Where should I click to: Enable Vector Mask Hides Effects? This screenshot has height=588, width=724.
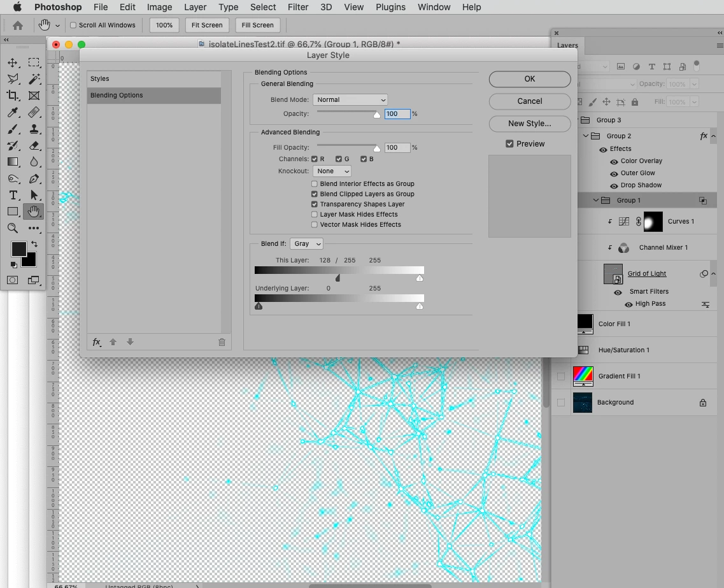315,224
